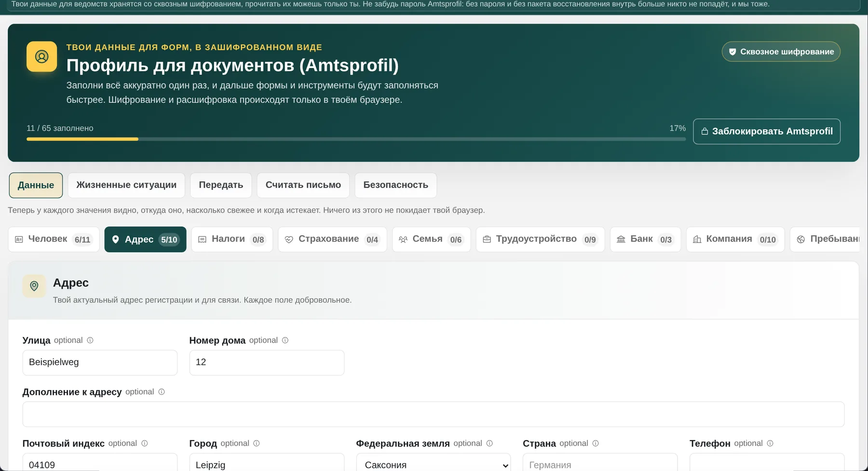Screen dimensions: 868x471
Task: Focus the empty Телефон input field
Action: [x=767, y=462]
